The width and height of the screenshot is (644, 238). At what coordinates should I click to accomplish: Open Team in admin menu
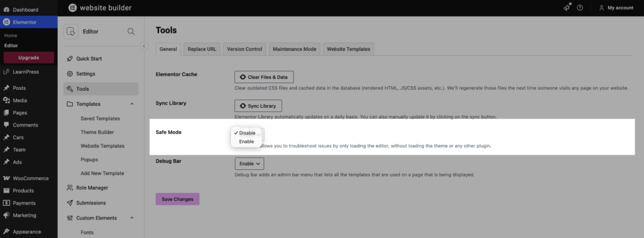click(x=29, y=150)
